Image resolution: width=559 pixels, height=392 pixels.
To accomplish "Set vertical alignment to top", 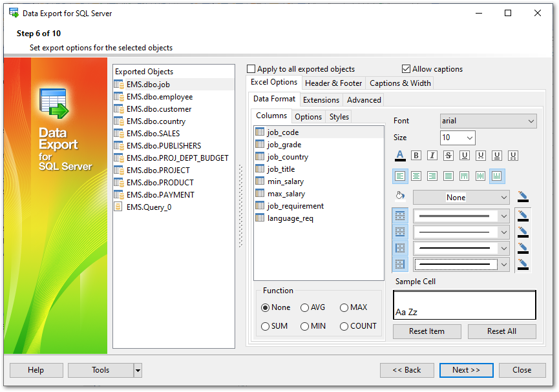I will 464,176.
